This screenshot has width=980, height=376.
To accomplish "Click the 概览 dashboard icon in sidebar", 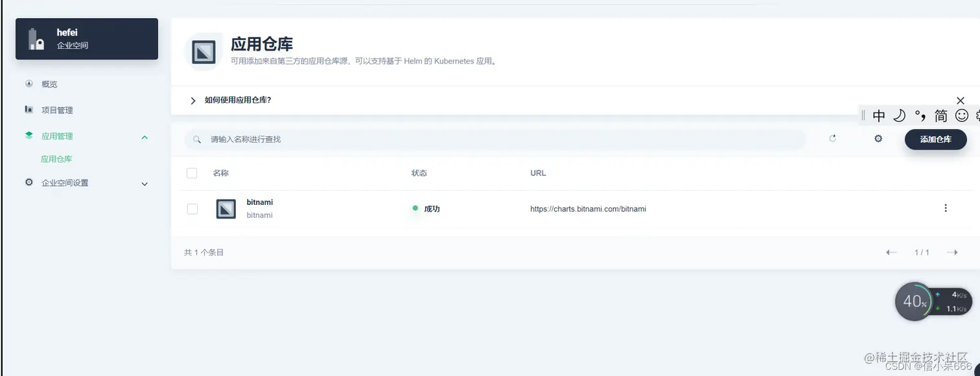I will (29, 84).
